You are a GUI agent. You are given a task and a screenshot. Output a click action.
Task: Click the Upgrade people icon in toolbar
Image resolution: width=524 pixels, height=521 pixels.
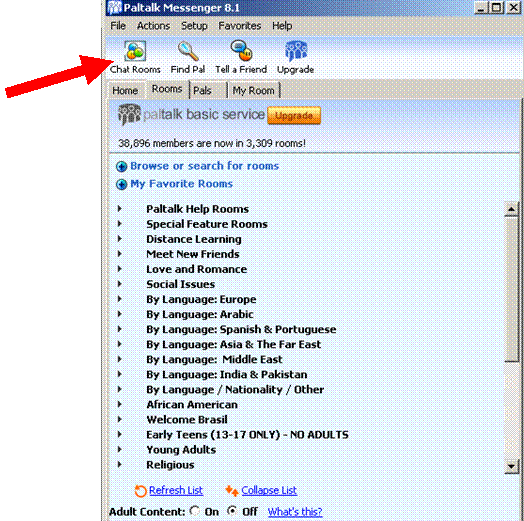click(296, 51)
